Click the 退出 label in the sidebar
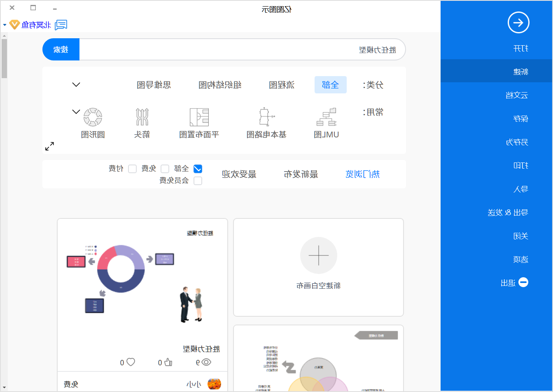553x392 pixels. [508, 283]
